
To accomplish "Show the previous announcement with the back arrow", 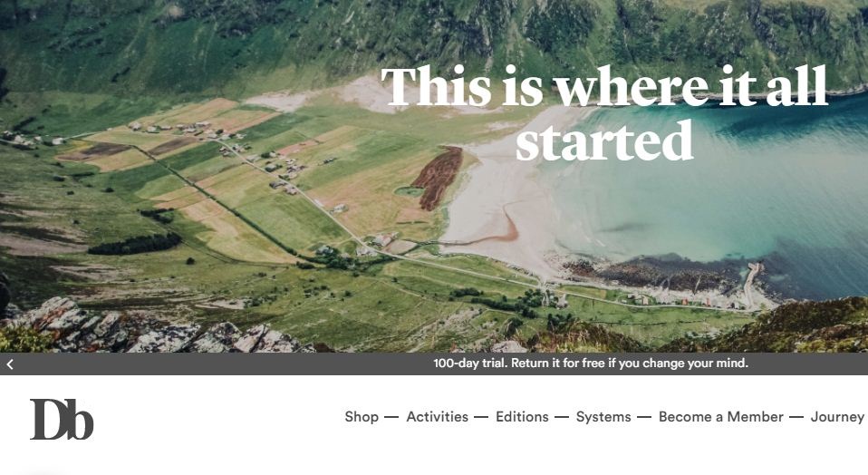I will click(10, 364).
